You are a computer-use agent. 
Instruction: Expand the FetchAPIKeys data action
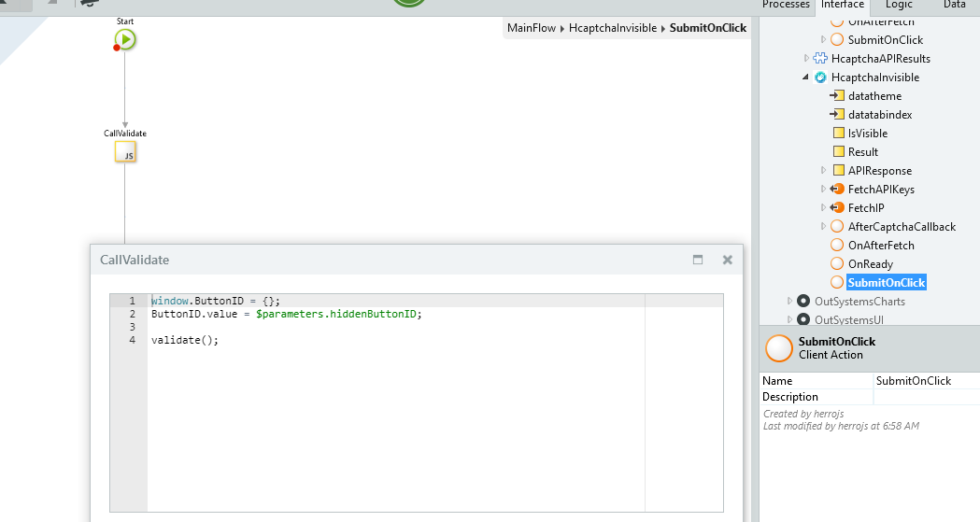823,190
